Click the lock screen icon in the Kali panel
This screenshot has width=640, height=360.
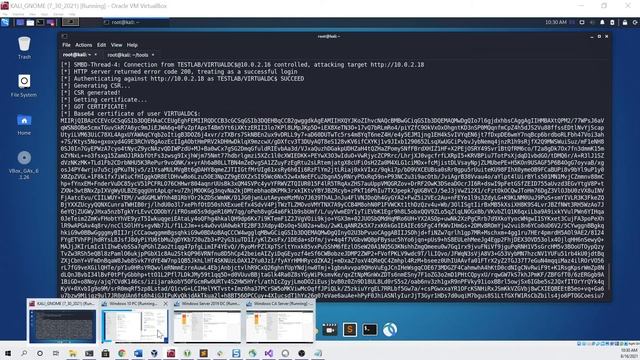pos(624,22)
